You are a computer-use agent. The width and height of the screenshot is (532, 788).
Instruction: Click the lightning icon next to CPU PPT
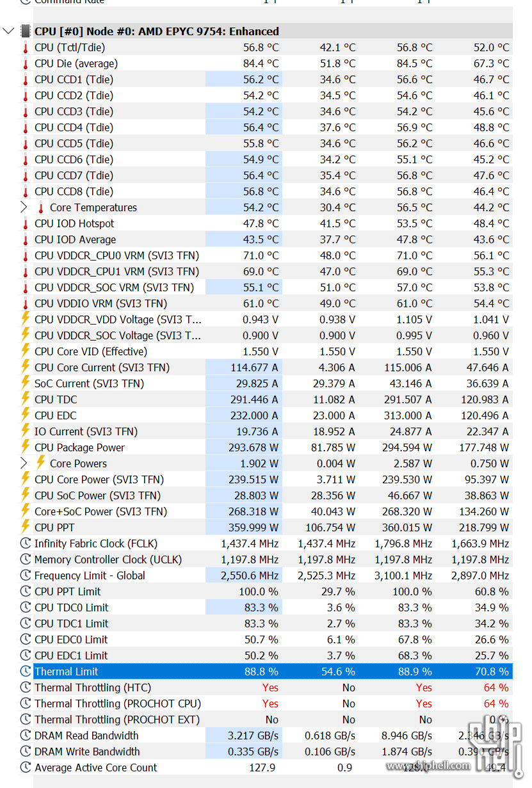(26, 527)
